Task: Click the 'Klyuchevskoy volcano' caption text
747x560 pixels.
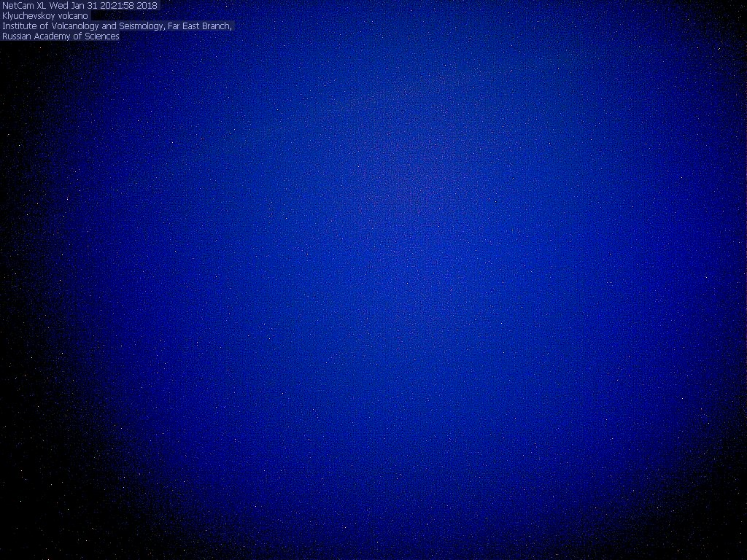Action: (45, 16)
